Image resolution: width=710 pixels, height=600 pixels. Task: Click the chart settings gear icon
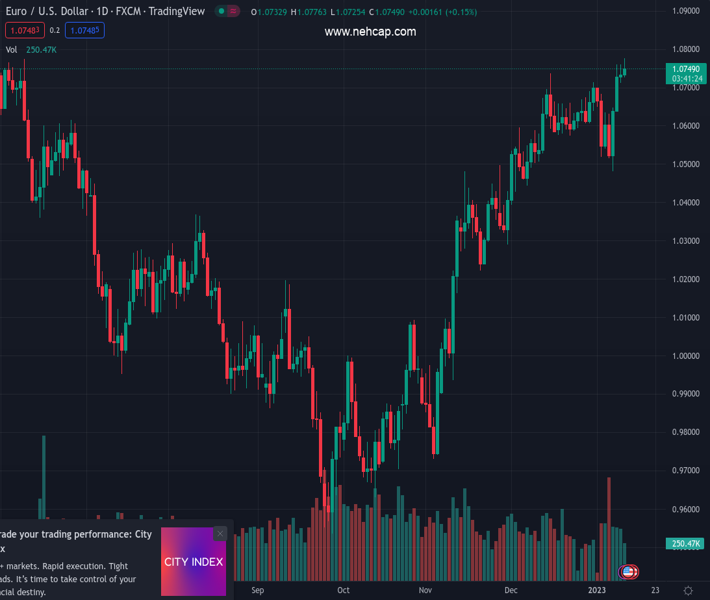[688, 591]
